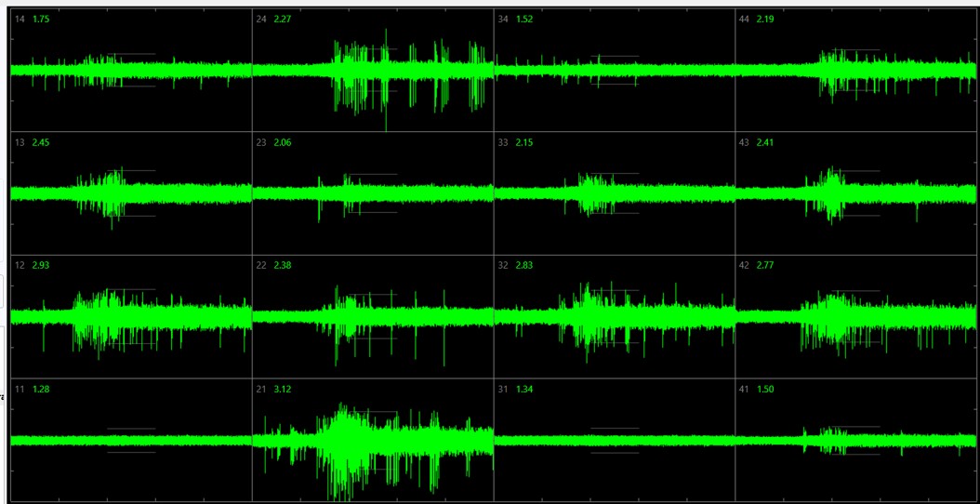Viewport: 980px width, 504px height.
Task: Select the channel number label 41
Action: [x=744, y=389]
